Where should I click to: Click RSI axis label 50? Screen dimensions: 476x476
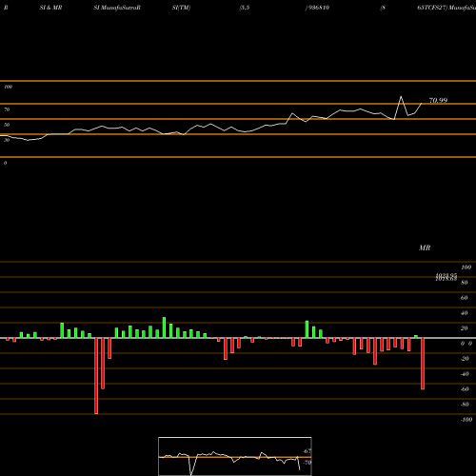click(x=7, y=125)
